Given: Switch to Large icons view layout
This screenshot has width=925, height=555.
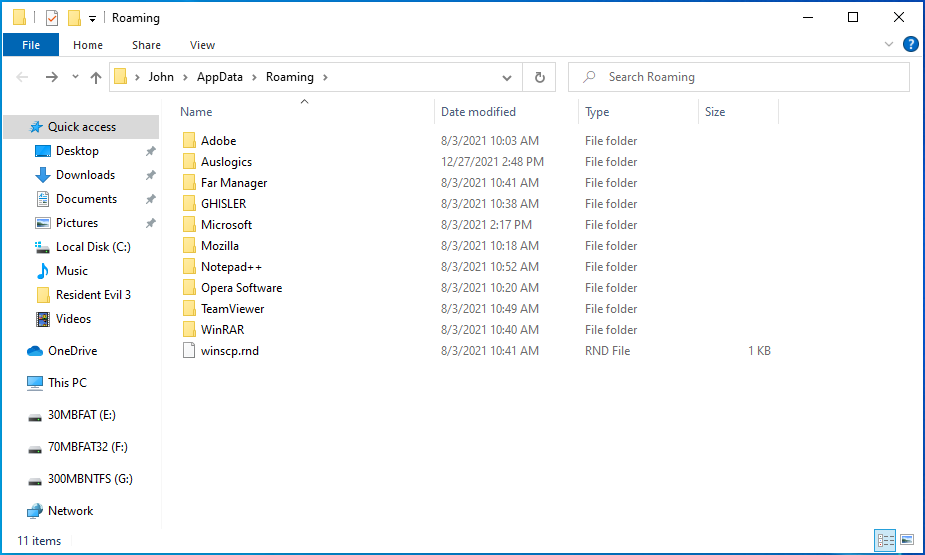Looking at the screenshot, I should (907, 540).
